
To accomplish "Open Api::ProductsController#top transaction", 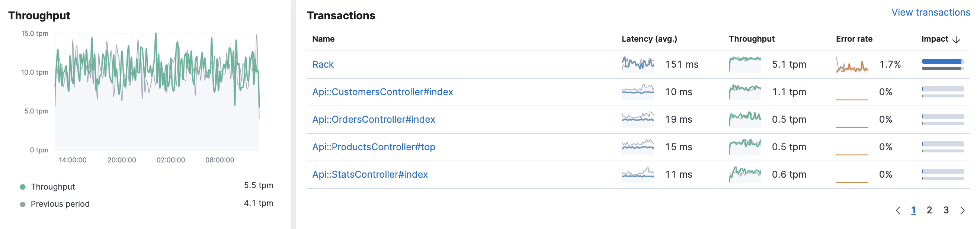I will pos(374,147).
